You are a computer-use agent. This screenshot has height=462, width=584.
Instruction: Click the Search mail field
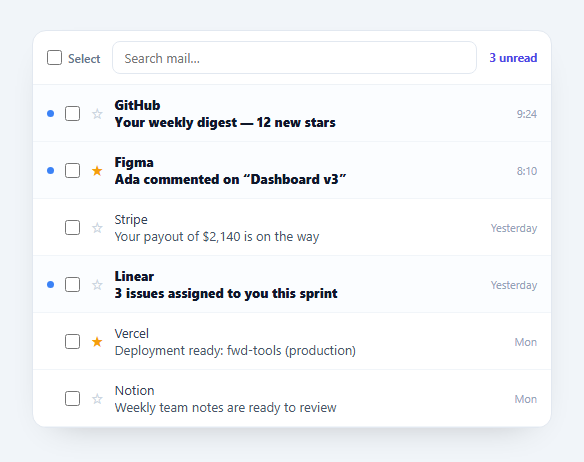click(x=294, y=58)
